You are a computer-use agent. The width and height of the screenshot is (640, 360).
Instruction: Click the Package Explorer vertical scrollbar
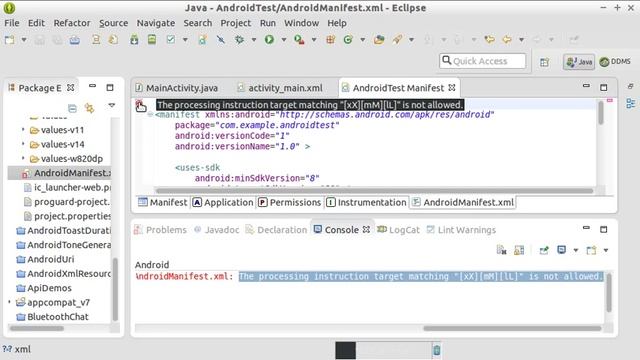(x=115, y=289)
